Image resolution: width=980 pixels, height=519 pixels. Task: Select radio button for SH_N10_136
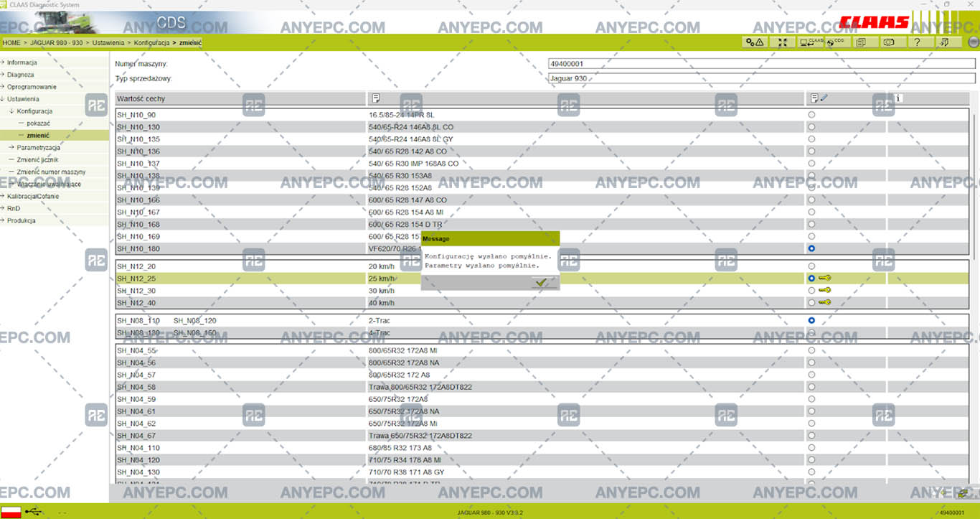(811, 151)
